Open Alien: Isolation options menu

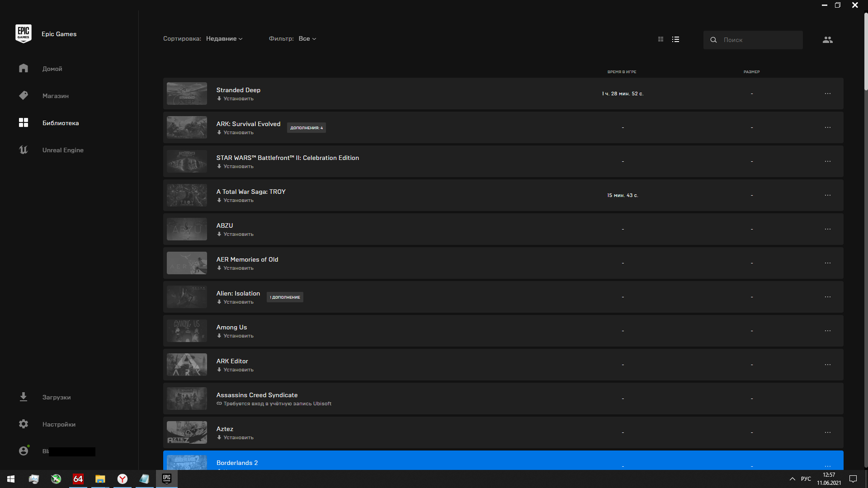pyautogui.click(x=827, y=297)
